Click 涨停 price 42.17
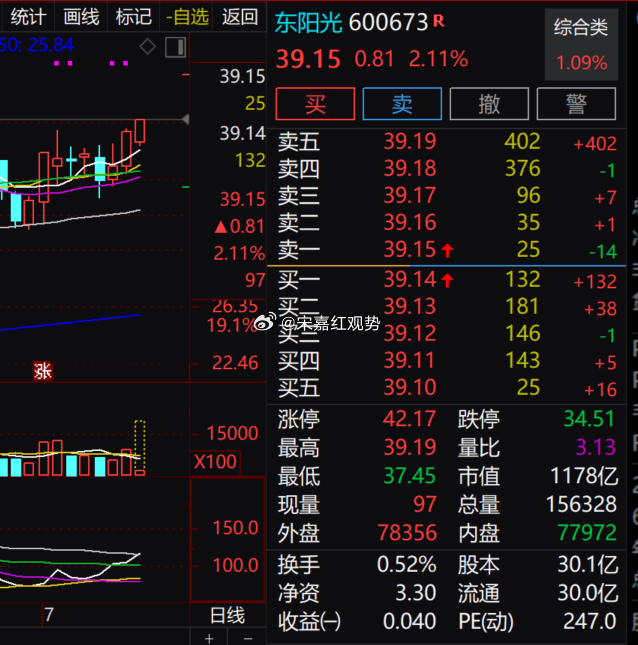Screen dimensions: 638x645 pos(409,419)
